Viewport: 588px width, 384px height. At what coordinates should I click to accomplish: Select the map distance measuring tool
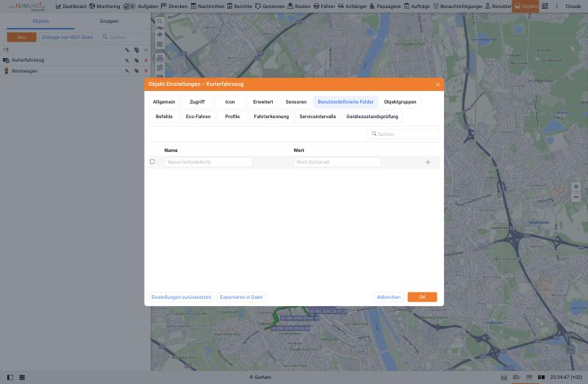(x=159, y=59)
